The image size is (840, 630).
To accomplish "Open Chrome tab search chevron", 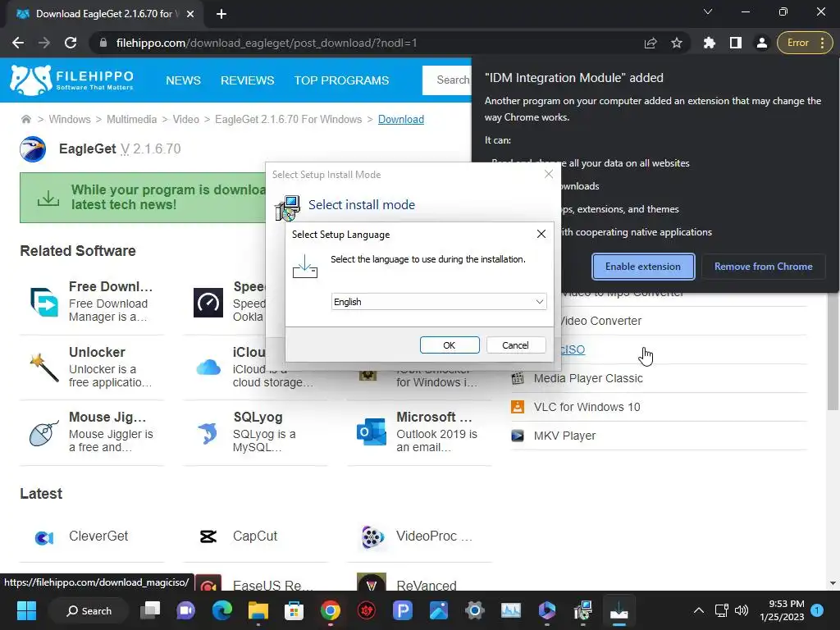I will point(708,11).
